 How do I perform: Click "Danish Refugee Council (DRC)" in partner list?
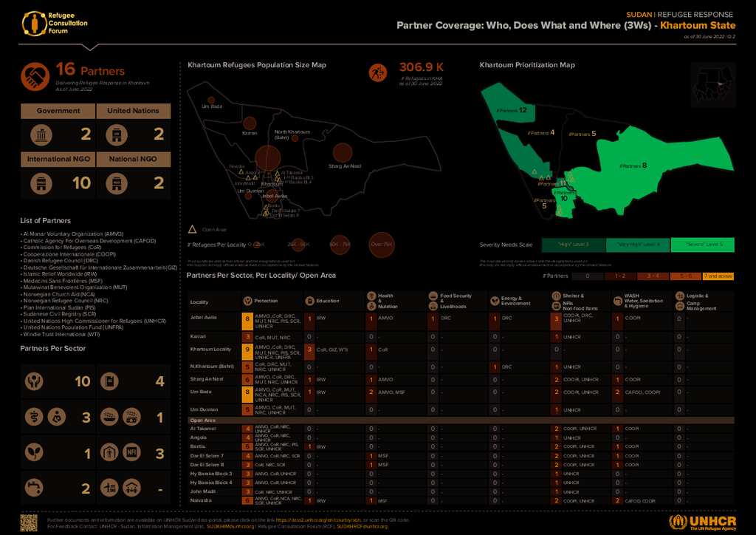[61, 261]
